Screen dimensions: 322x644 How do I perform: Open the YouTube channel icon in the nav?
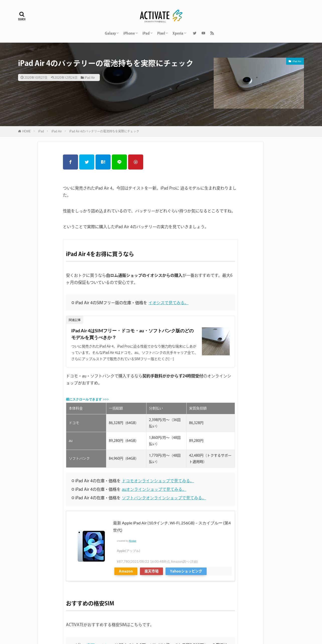click(x=203, y=33)
